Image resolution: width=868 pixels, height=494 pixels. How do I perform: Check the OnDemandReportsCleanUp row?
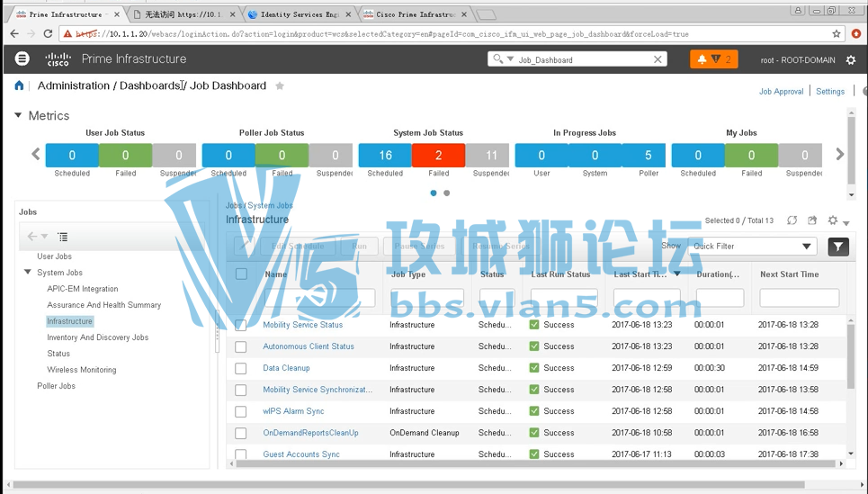241,433
